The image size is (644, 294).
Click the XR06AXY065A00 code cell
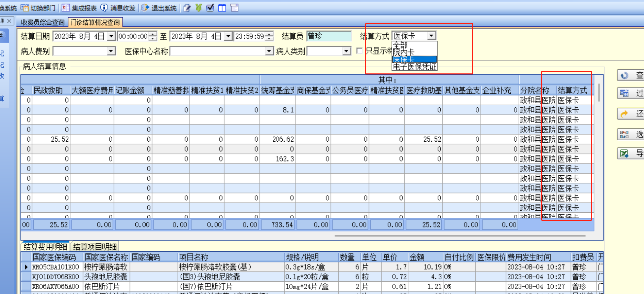(57, 286)
